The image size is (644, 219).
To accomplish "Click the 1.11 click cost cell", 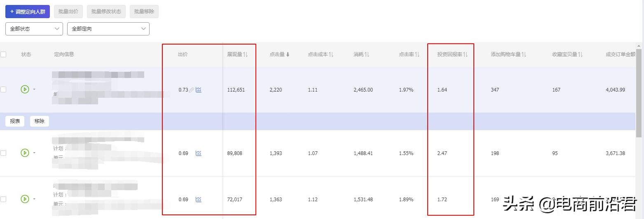I will pos(313,89).
